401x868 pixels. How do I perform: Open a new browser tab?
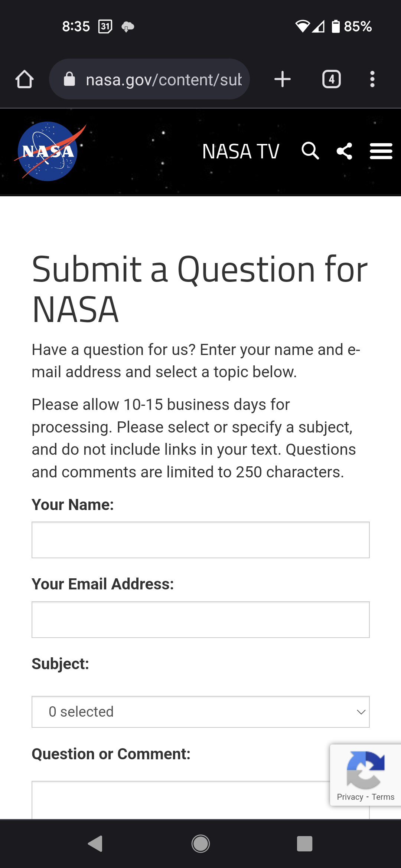283,79
